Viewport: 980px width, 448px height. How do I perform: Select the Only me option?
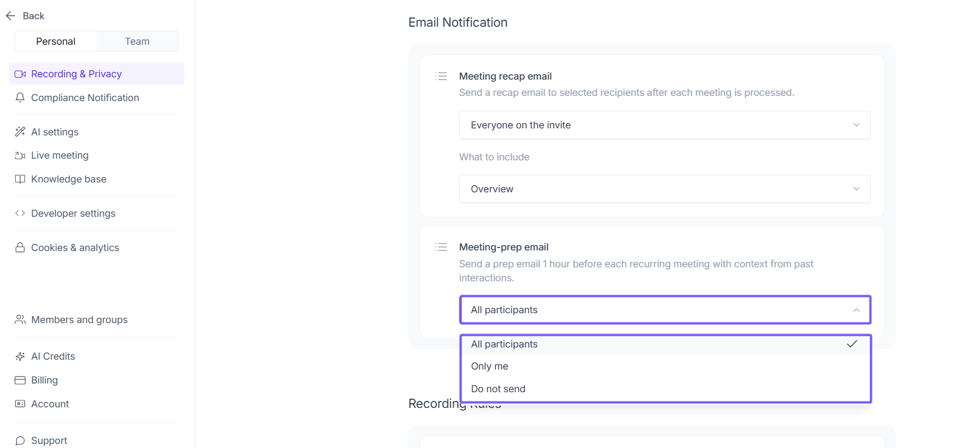[x=489, y=366]
